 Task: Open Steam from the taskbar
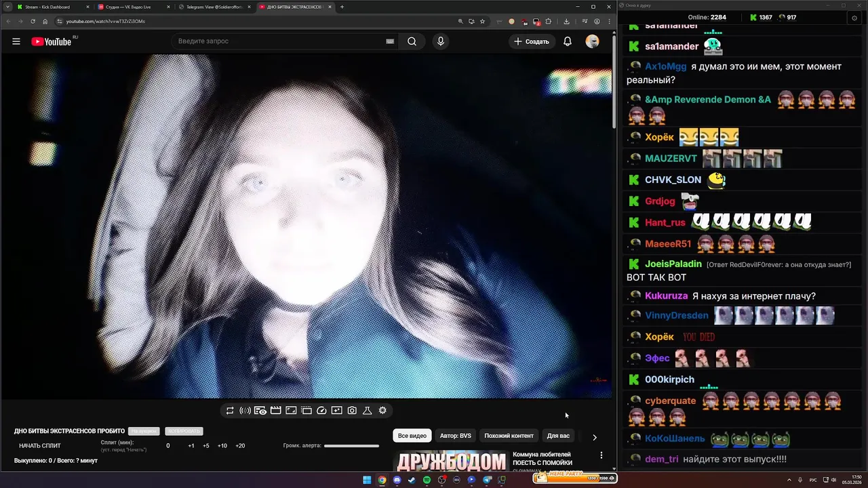[x=412, y=480]
